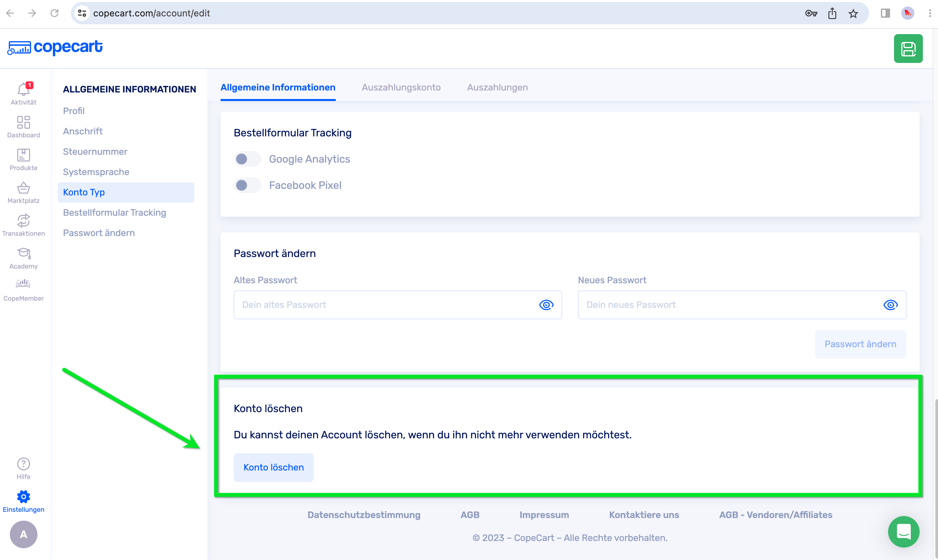The width and height of the screenshot is (938, 560).
Task: Go to the Dashboard icon
Action: click(x=23, y=122)
